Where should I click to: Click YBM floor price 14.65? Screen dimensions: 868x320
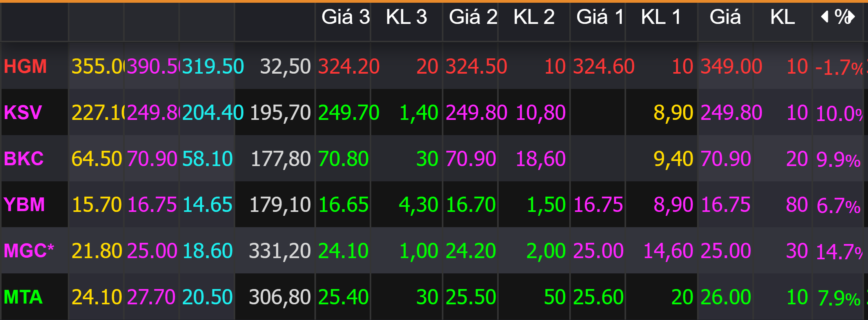click(x=207, y=205)
